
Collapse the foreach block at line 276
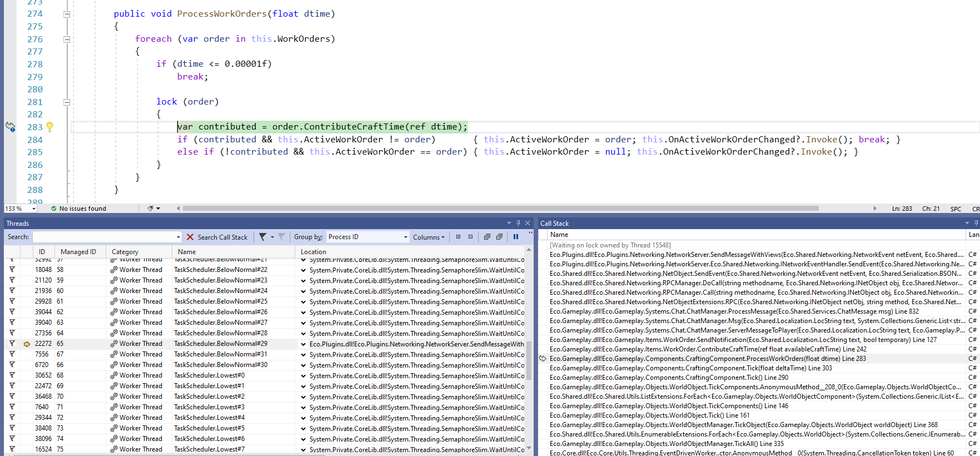point(67,39)
